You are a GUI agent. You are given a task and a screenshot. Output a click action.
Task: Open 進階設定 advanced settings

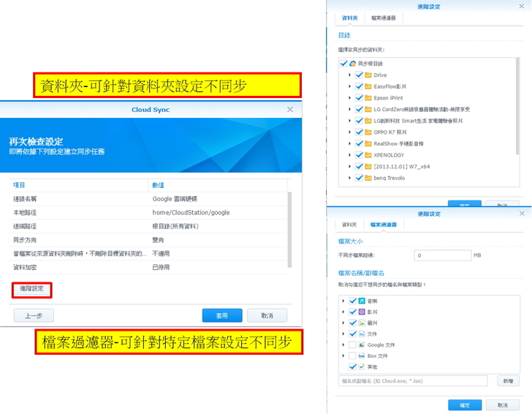click(x=31, y=290)
